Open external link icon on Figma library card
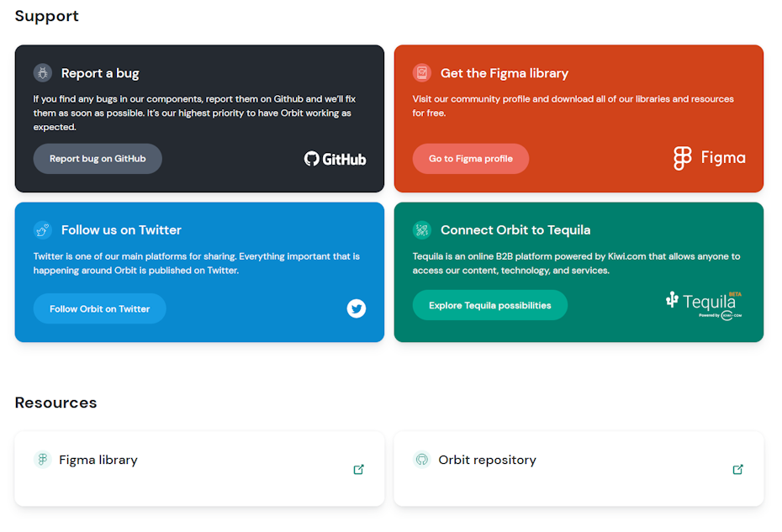Screen dimensions: 782x532 (359, 469)
